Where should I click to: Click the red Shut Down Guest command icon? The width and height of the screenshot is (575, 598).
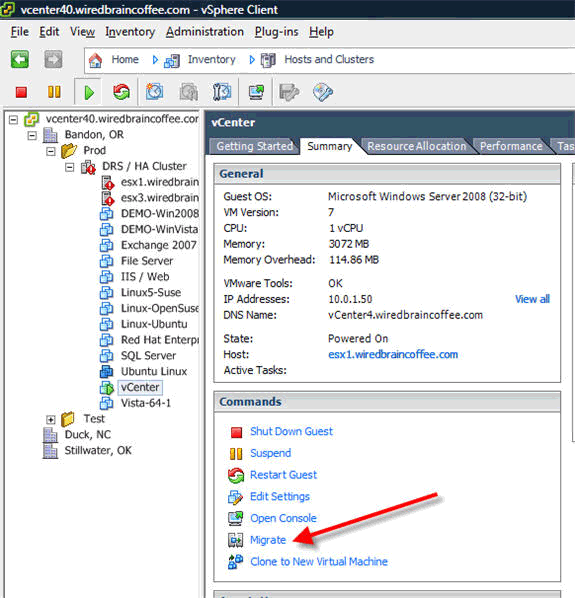pos(236,432)
